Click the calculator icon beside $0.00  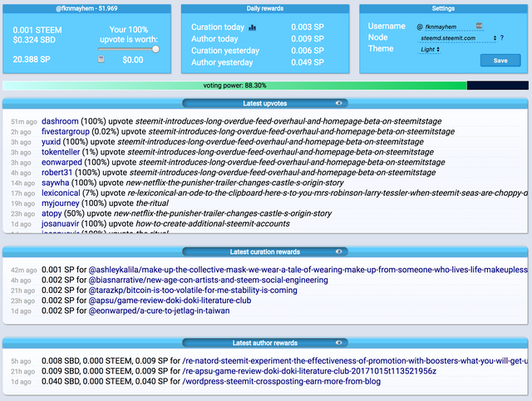click(101, 59)
